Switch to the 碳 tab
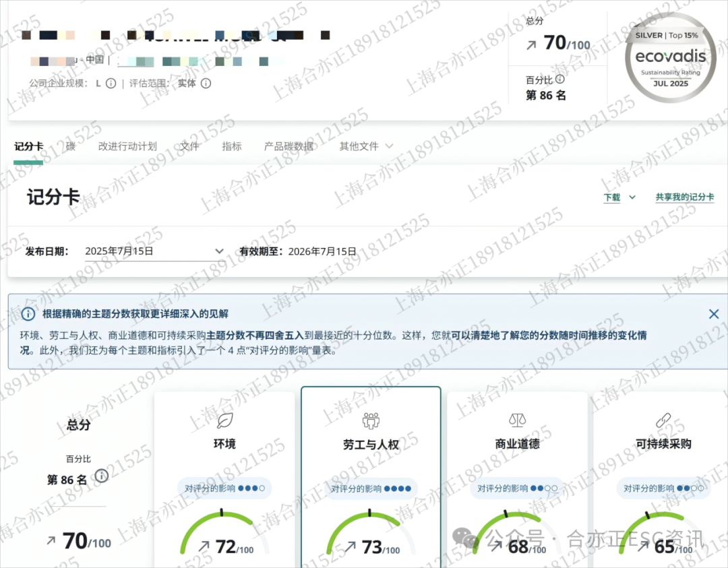This screenshot has height=568, width=728. [x=70, y=146]
